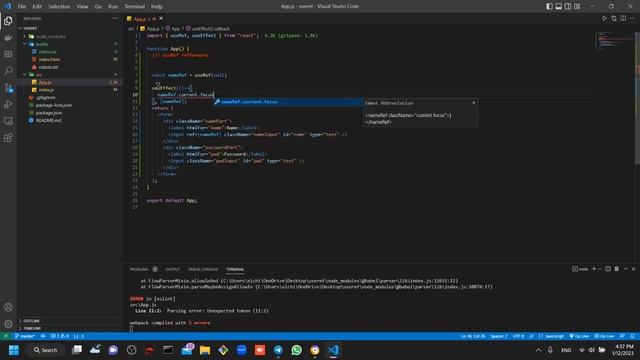
Task: Switch to the Debug Console tab
Action: [x=203, y=269]
